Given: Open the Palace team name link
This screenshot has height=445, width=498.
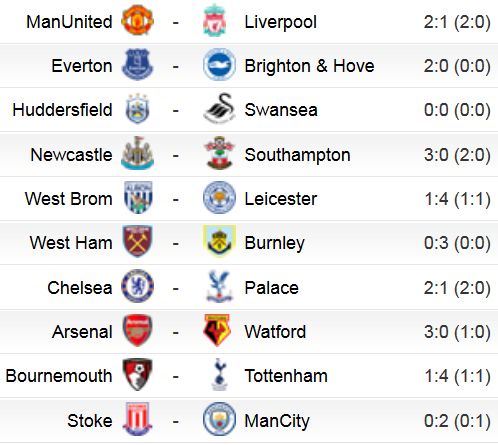Looking at the screenshot, I should click(271, 288).
